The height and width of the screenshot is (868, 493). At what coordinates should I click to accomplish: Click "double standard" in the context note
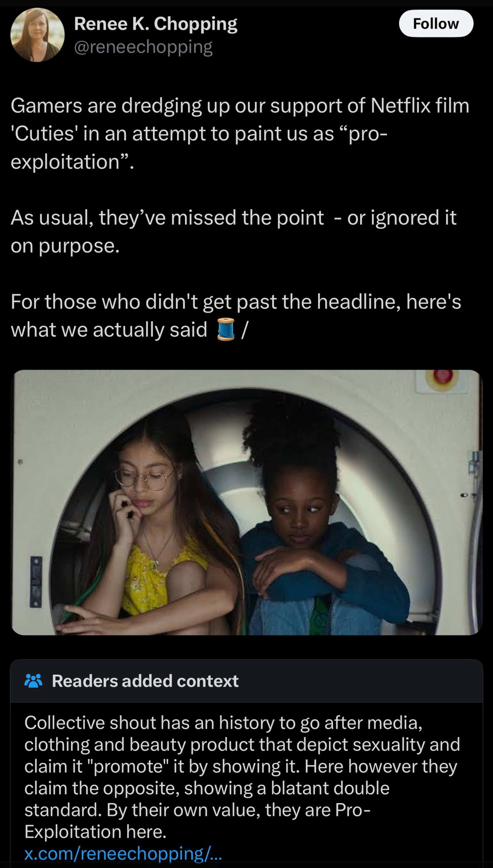207,799
